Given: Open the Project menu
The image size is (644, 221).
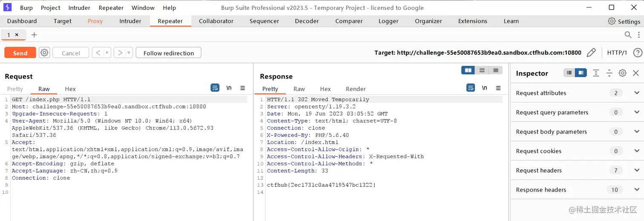Looking at the screenshot, I should click(x=50, y=8).
